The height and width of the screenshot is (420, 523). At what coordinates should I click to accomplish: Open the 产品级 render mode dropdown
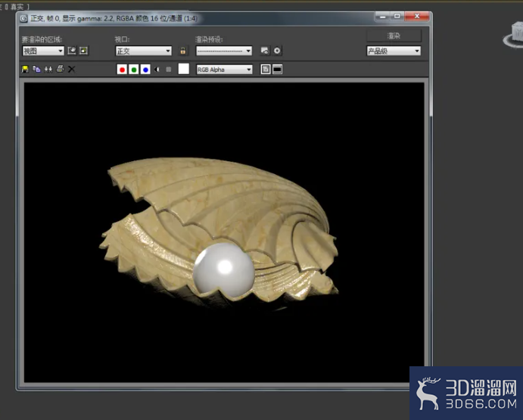click(x=394, y=51)
